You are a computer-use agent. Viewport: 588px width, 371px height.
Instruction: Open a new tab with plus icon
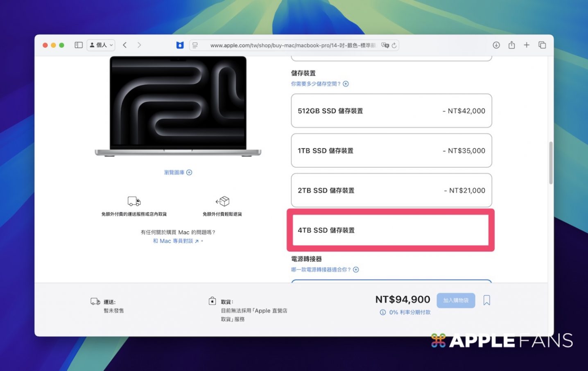527,45
